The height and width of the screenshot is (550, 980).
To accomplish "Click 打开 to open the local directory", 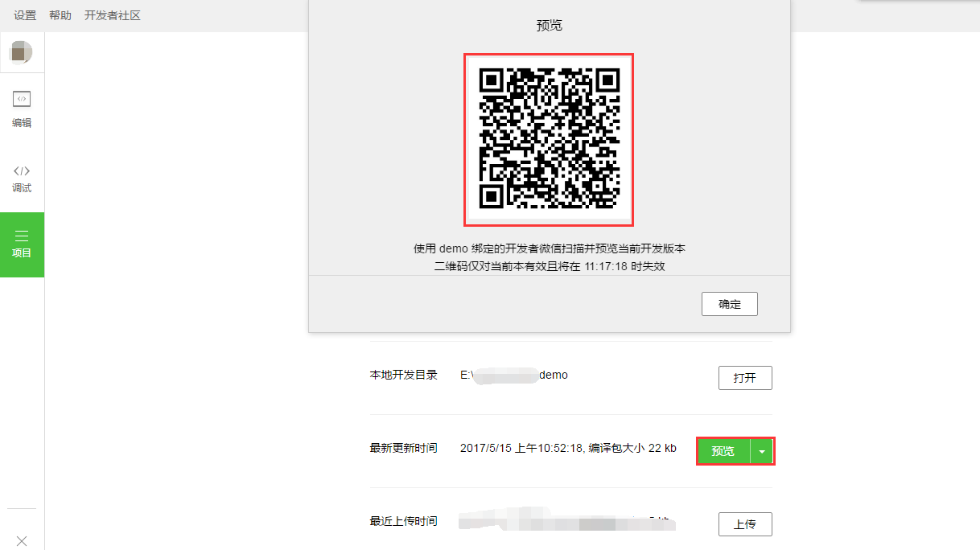I will tap(744, 377).
